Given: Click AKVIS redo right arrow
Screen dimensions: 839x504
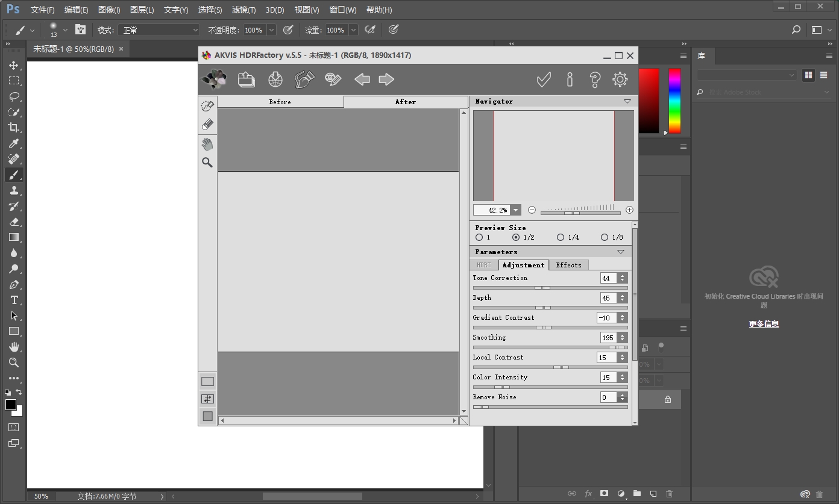Looking at the screenshot, I should pyautogui.click(x=386, y=79).
